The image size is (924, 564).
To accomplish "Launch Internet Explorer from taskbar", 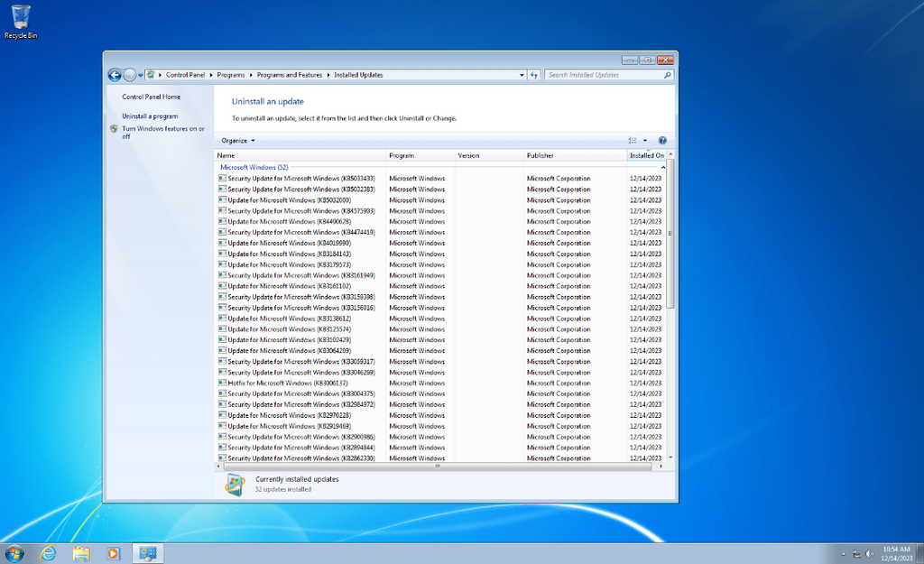I will [48, 553].
